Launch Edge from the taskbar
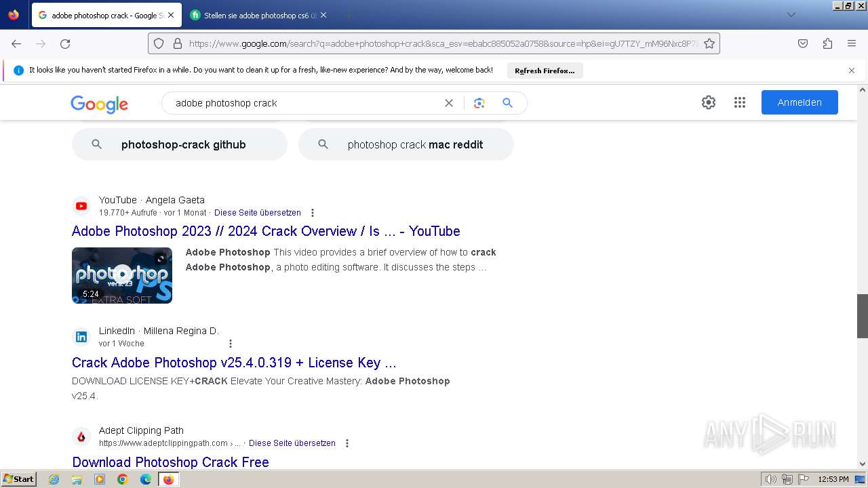 [x=146, y=479]
